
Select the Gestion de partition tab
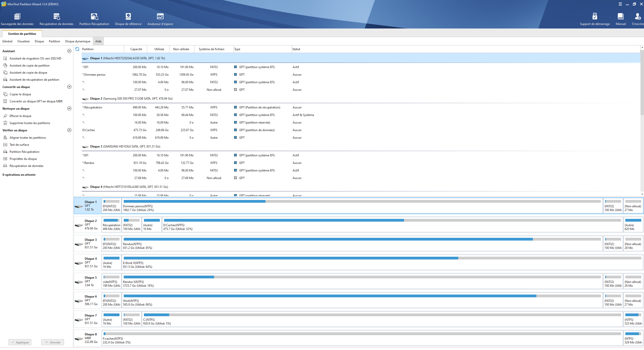[22, 34]
